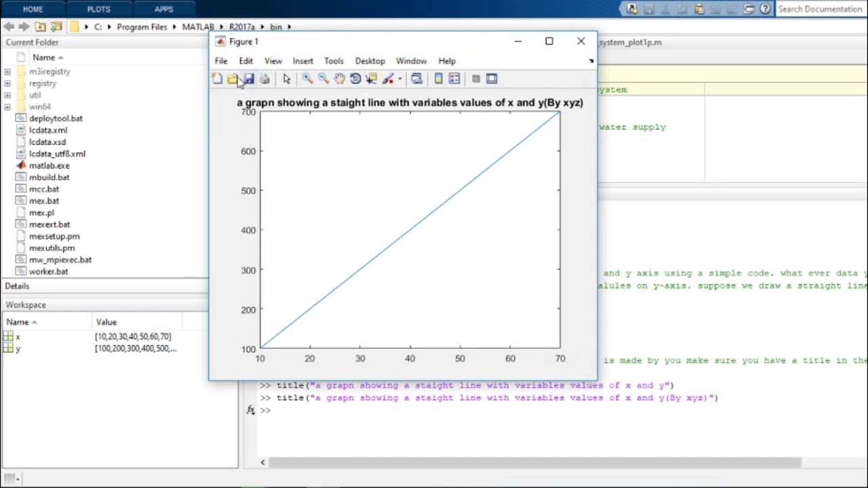Select matlab.exe in Current Folder
This screenshot has height=488, width=868.
[x=49, y=166]
